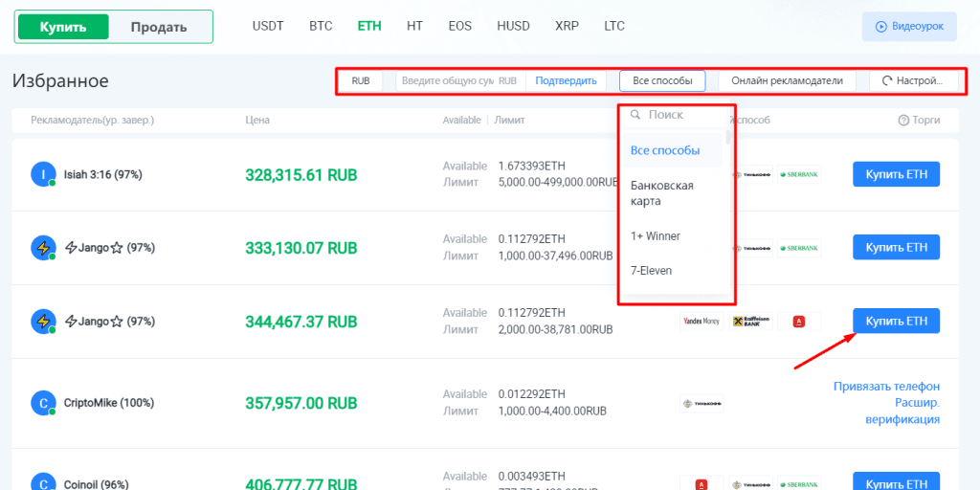Viewport: 980px width, 490px height.
Task: Click the Цена column header
Action: click(257, 120)
